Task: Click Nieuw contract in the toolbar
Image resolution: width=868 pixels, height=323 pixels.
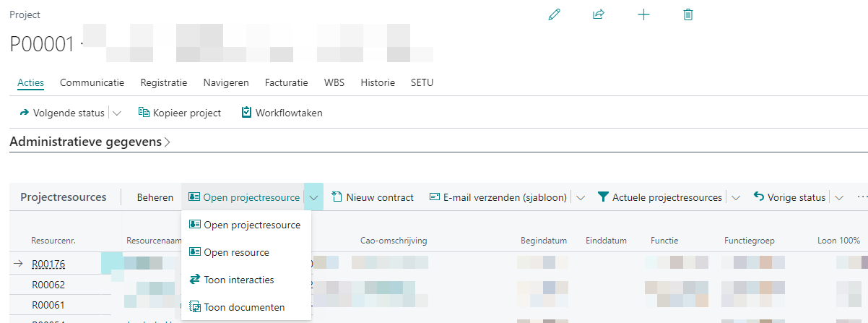Action: pos(373,197)
